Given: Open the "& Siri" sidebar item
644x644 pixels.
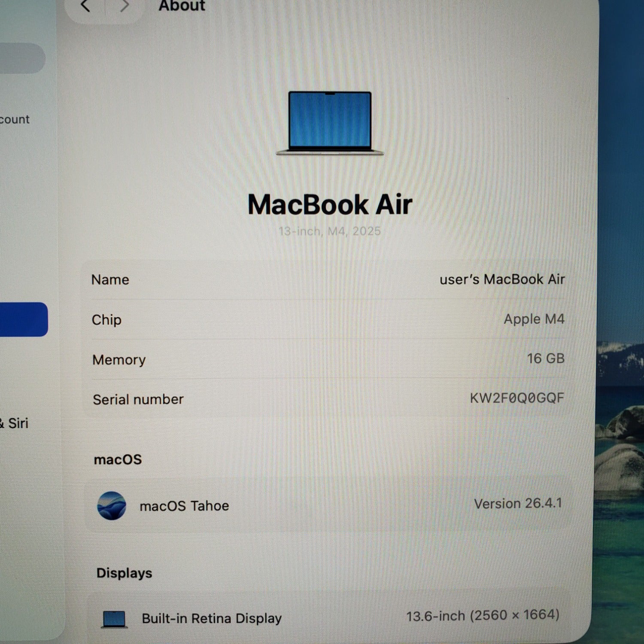Looking at the screenshot, I should [x=14, y=423].
